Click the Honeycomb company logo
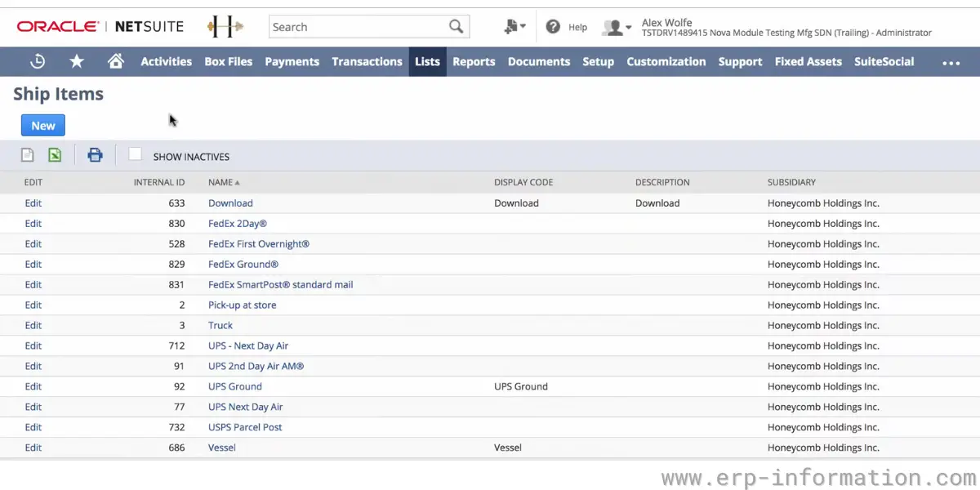This screenshot has height=490, width=980. tap(225, 27)
